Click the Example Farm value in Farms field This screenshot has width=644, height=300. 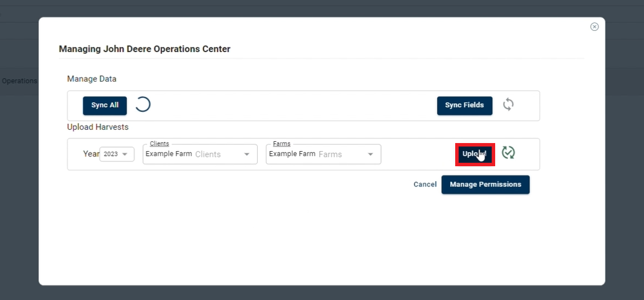pyautogui.click(x=292, y=153)
